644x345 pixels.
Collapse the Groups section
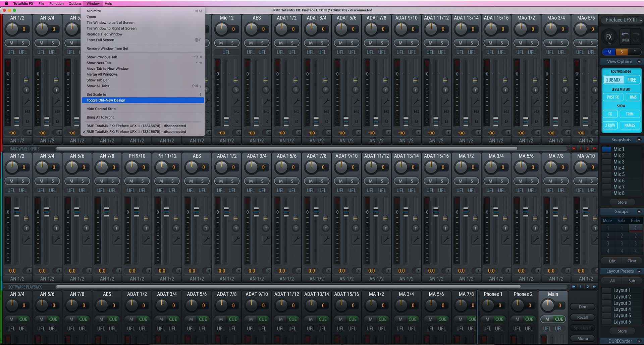click(x=639, y=212)
